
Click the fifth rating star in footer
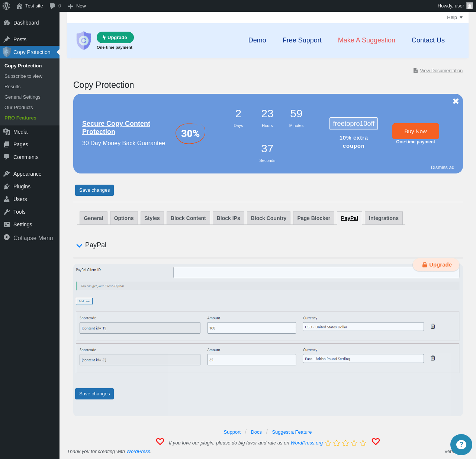[363, 443]
